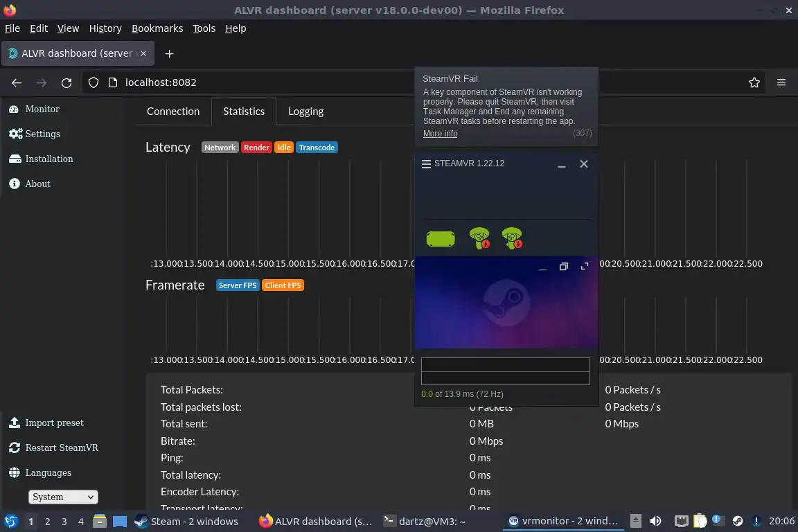Toggle the Transcode latency legend
This screenshot has height=532, width=798.
coord(317,148)
